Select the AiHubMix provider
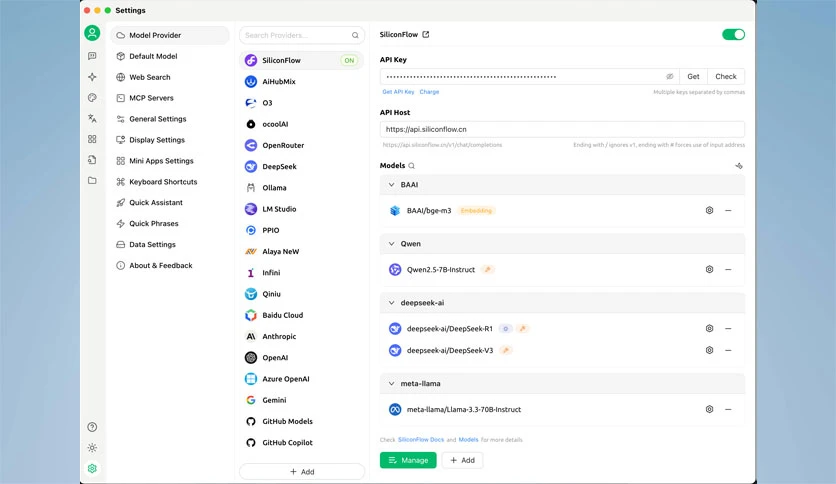 click(x=302, y=82)
